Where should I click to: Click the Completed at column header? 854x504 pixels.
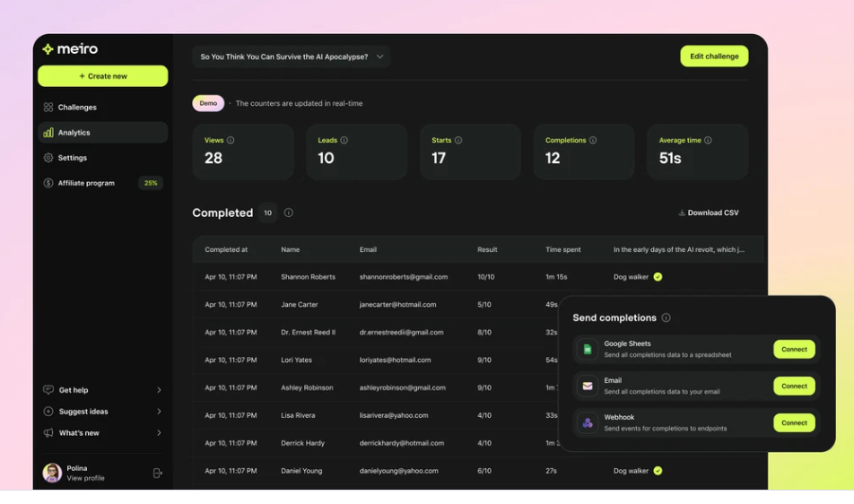[226, 250]
